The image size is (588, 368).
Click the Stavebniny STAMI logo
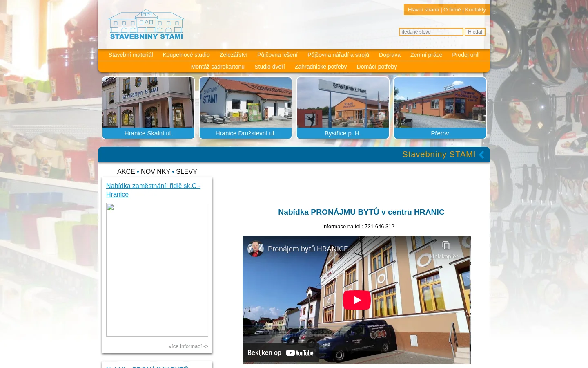tap(146, 25)
